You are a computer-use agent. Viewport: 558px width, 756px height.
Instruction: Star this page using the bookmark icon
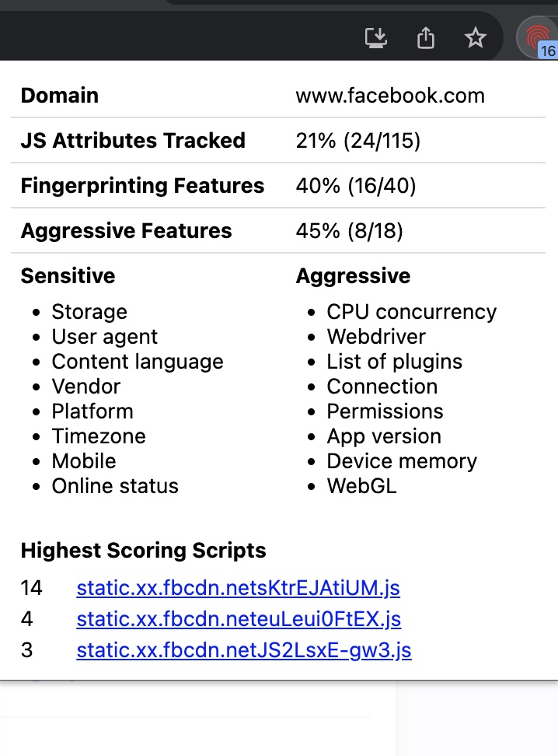coord(475,37)
